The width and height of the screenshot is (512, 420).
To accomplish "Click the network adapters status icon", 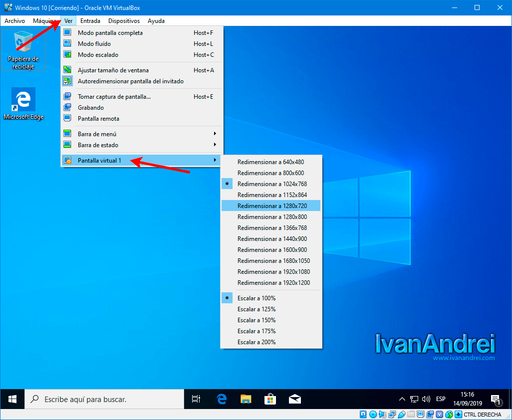I will click(392, 415).
